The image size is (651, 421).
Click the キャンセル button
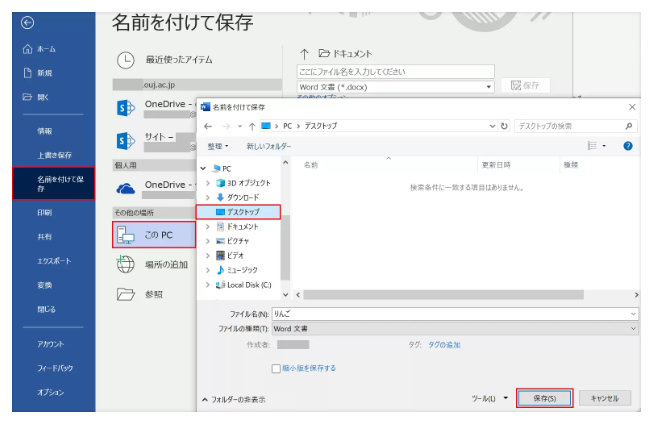tap(604, 398)
